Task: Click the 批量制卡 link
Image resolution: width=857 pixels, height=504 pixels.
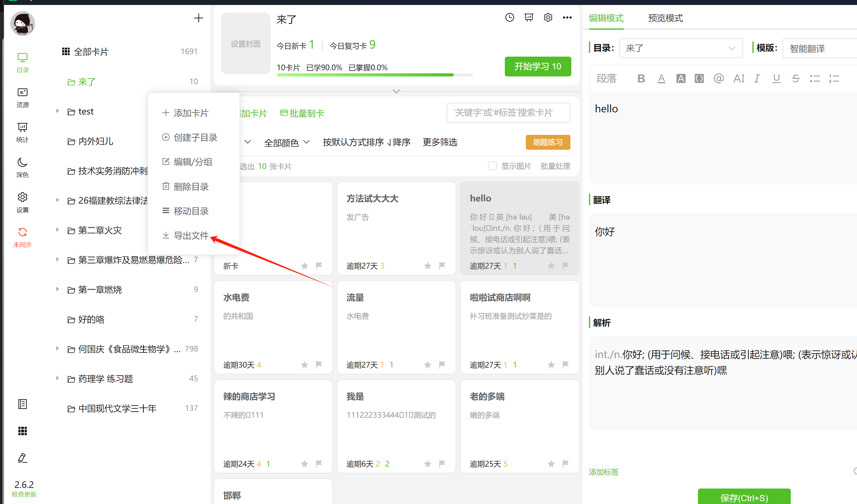Action: click(x=302, y=113)
